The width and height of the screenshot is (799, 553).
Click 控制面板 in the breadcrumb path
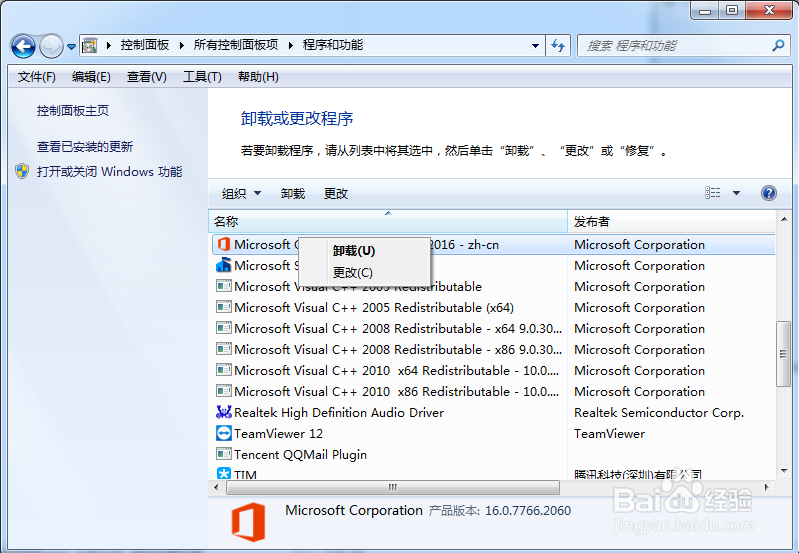tap(145, 45)
